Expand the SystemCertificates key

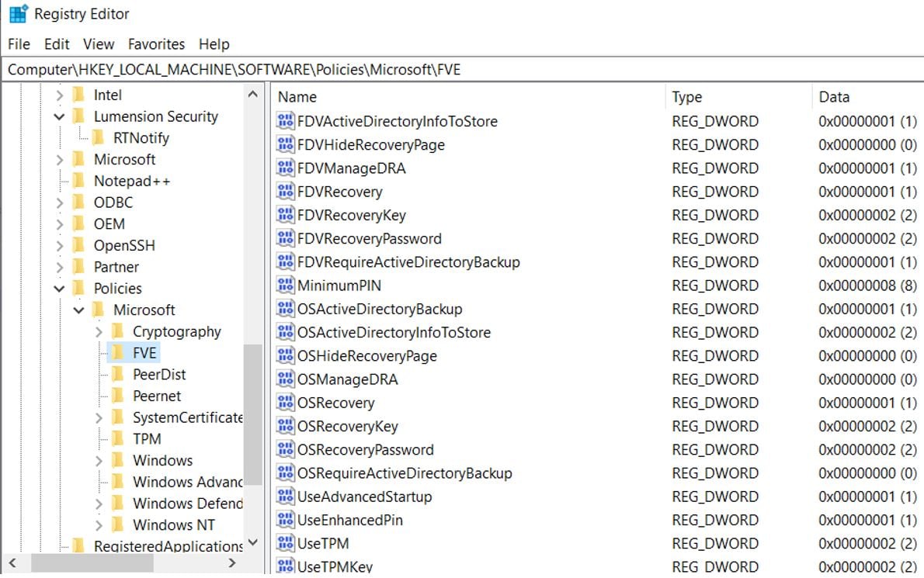coord(99,417)
